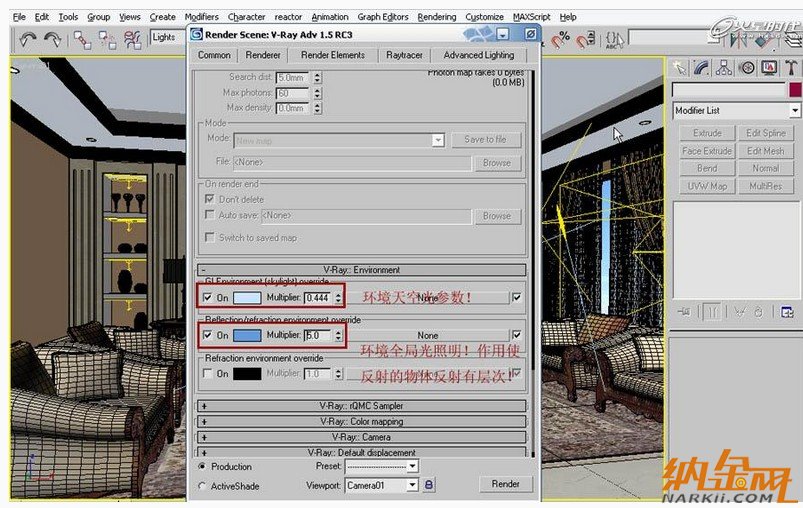Expand V-Ray:: Default displacement rollout
803x508 pixels.
pos(362,452)
